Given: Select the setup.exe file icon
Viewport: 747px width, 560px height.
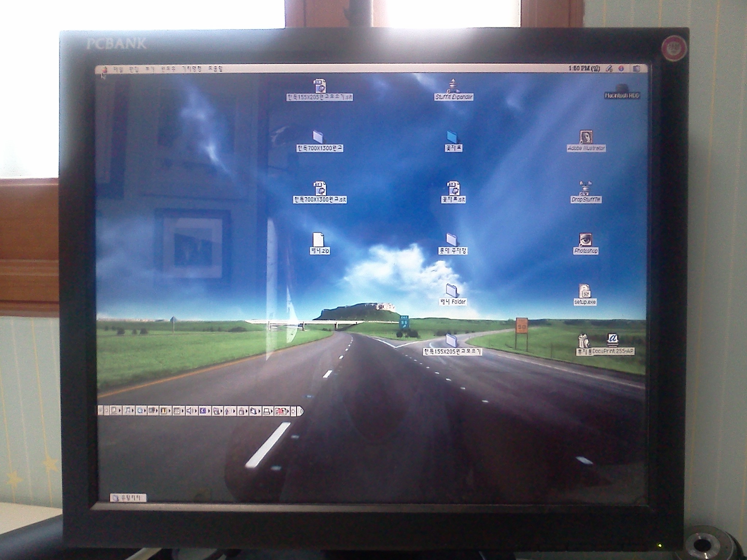Looking at the screenshot, I should point(585,292).
